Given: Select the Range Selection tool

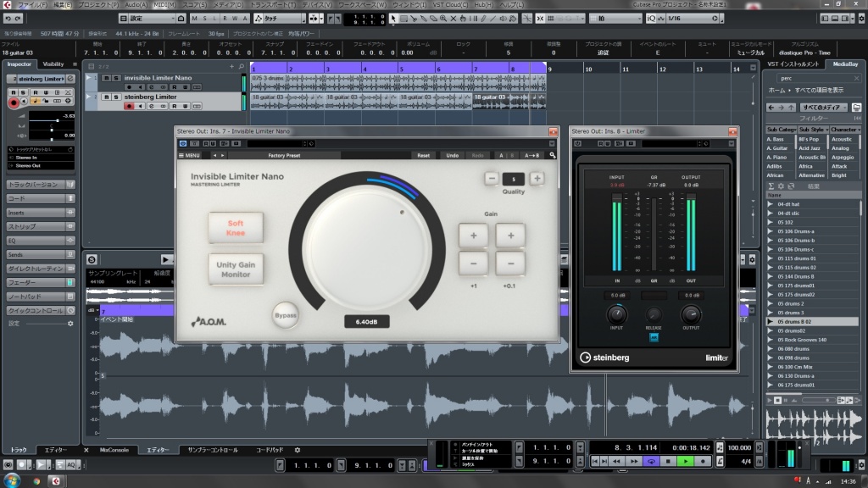Looking at the screenshot, I should point(403,19).
